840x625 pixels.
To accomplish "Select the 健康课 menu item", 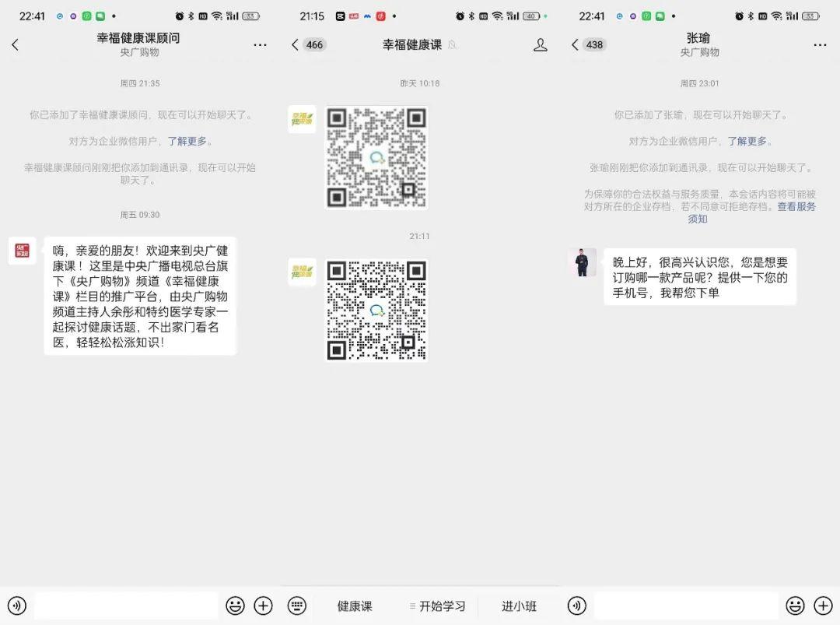I will [355, 606].
